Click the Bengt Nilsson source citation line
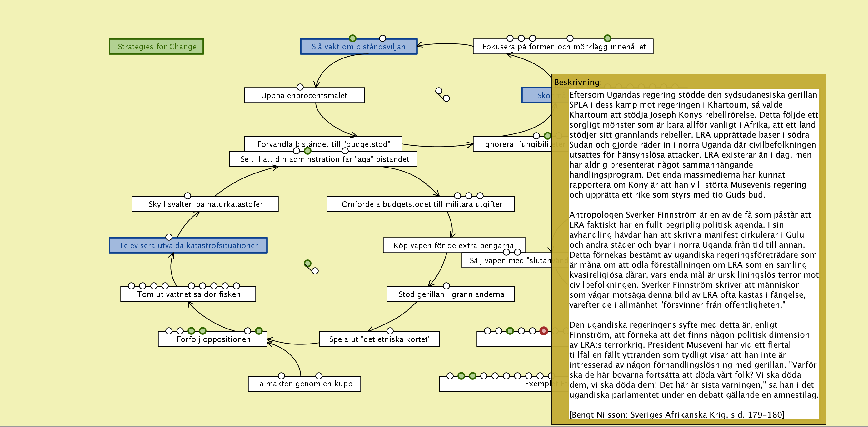This screenshot has width=868, height=427. pos(676,414)
